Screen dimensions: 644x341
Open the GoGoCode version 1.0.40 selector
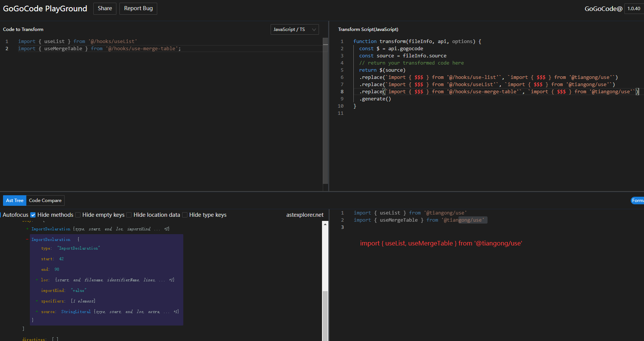pyautogui.click(x=634, y=9)
